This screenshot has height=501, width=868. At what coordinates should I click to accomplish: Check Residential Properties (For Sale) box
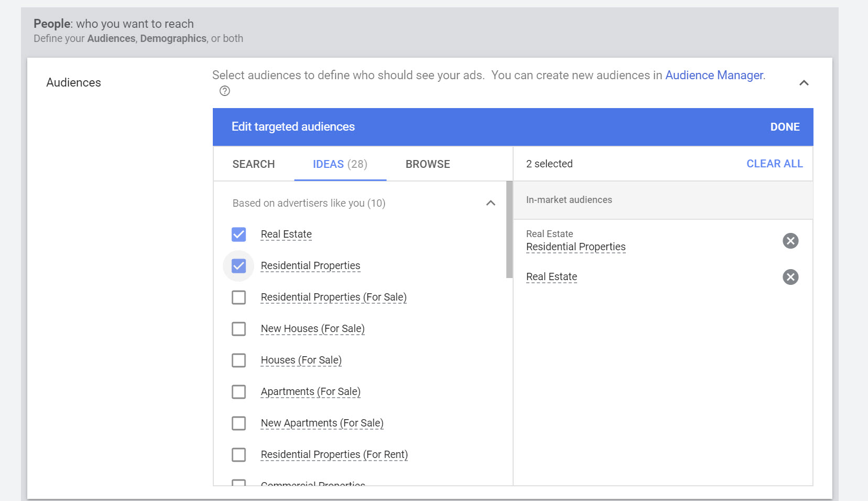tap(239, 297)
